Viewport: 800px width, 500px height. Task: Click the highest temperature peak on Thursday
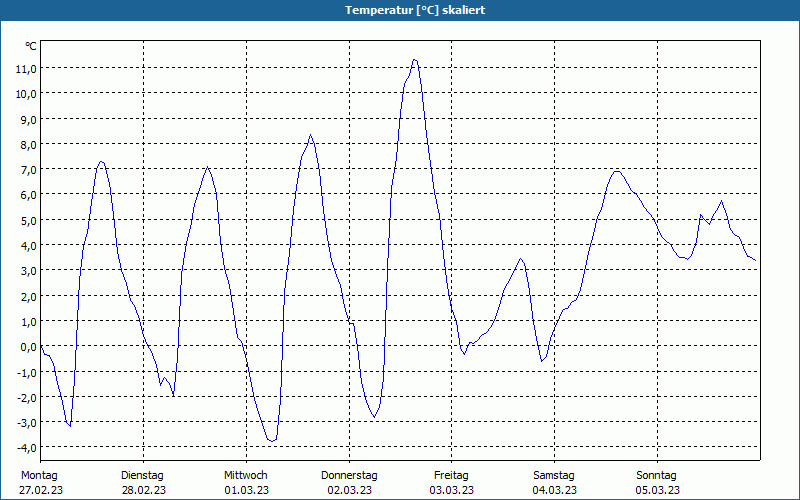click(414, 60)
